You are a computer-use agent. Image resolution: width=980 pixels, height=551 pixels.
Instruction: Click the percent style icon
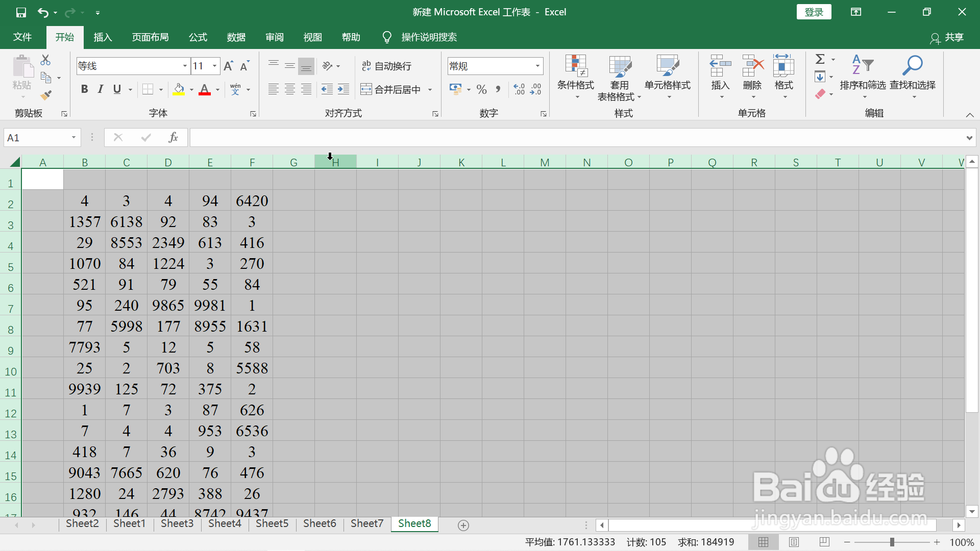481,90
